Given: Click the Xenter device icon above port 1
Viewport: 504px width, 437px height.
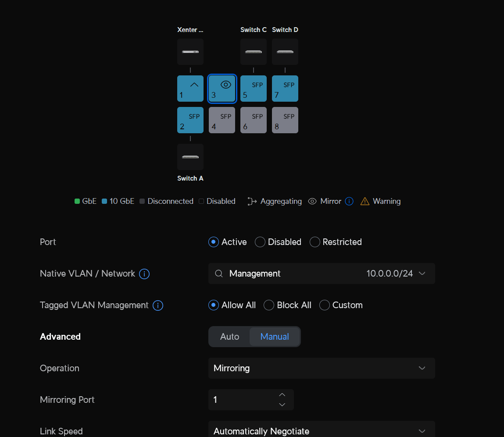Looking at the screenshot, I should pyautogui.click(x=190, y=52).
